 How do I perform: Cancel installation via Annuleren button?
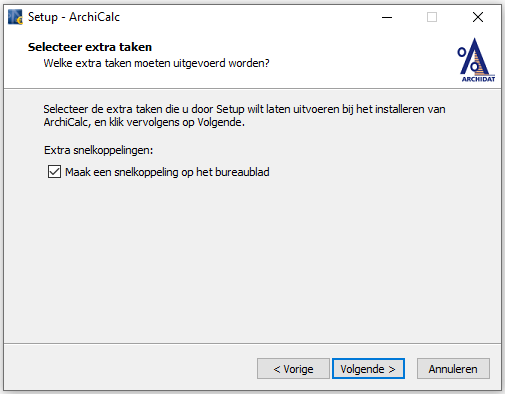click(453, 369)
